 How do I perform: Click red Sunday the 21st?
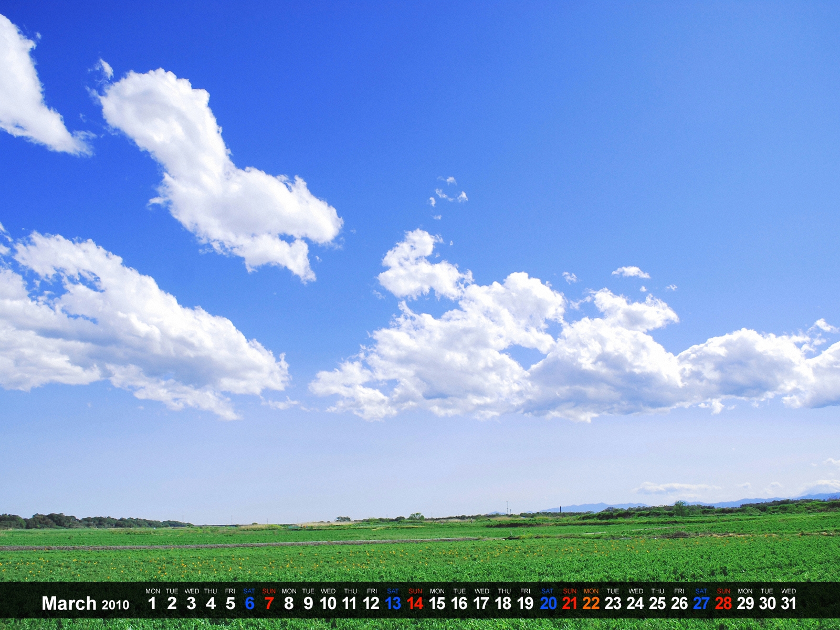click(x=570, y=603)
